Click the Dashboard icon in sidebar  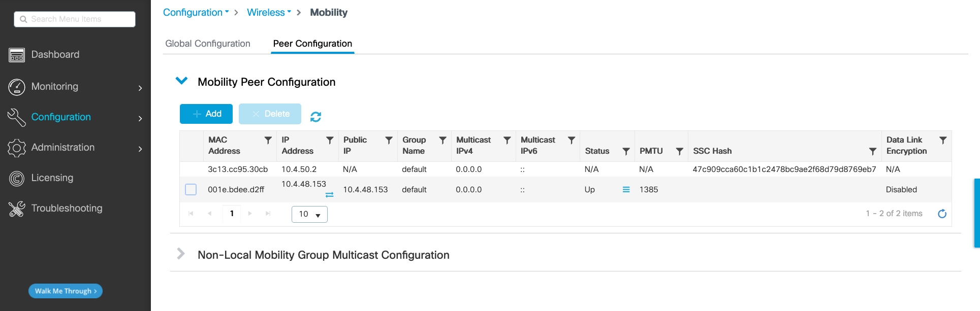coord(17,55)
